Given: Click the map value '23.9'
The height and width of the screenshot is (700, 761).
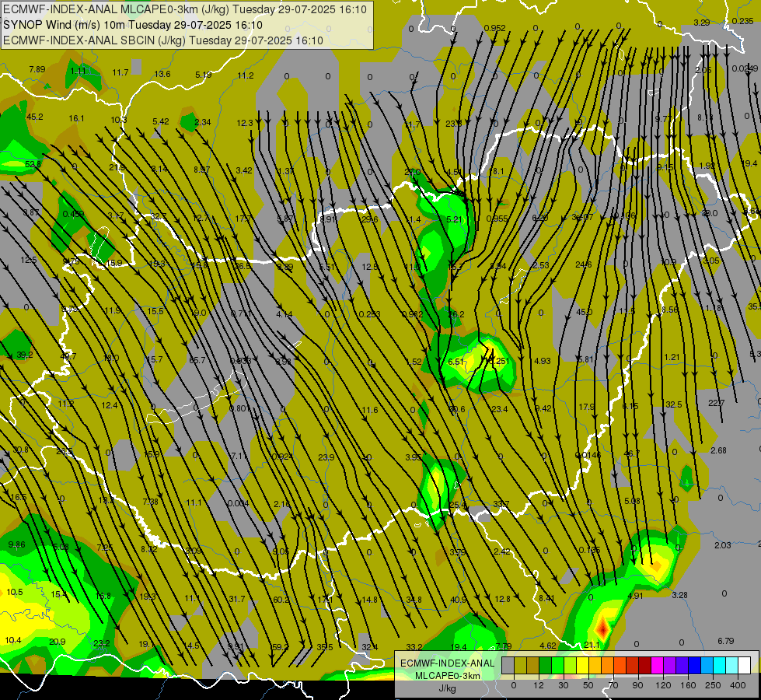Looking at the screenshot, I should point(326,457).
